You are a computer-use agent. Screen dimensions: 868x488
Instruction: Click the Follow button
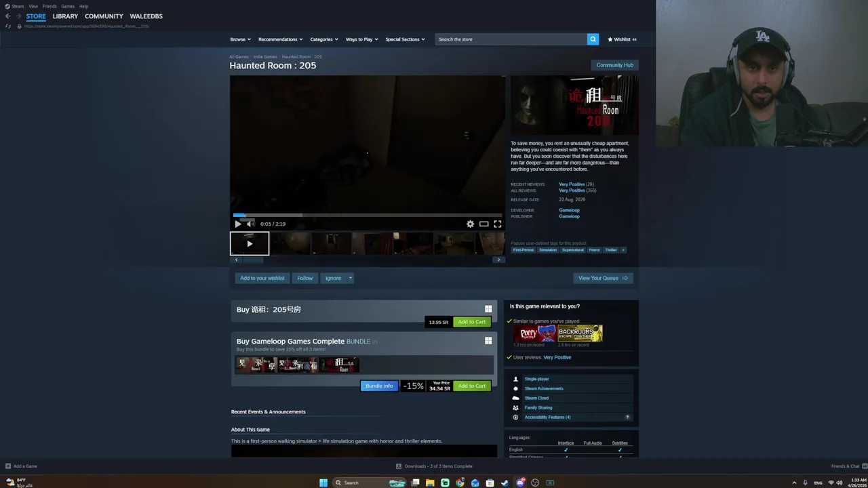tap(305, 278)
